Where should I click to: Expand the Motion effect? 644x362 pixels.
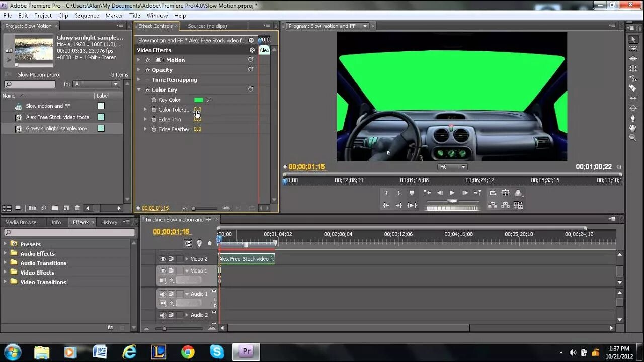click(x=139, y=60)
